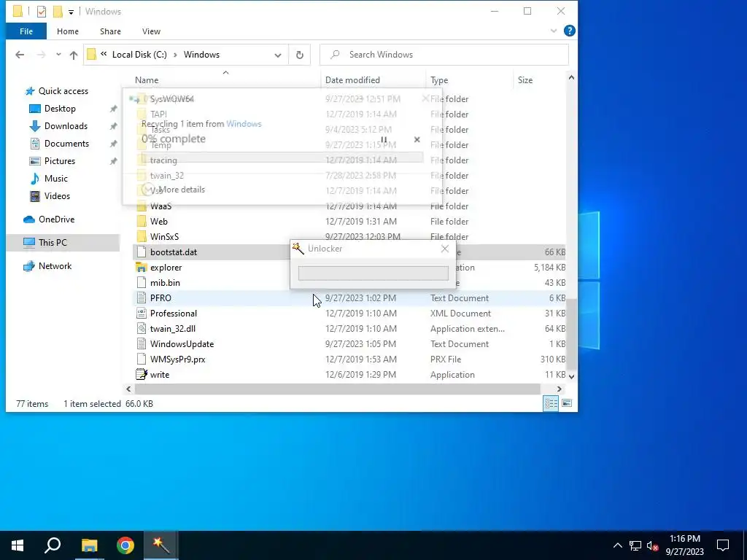Select the twain_32.dll file icon

click(141, 329)
